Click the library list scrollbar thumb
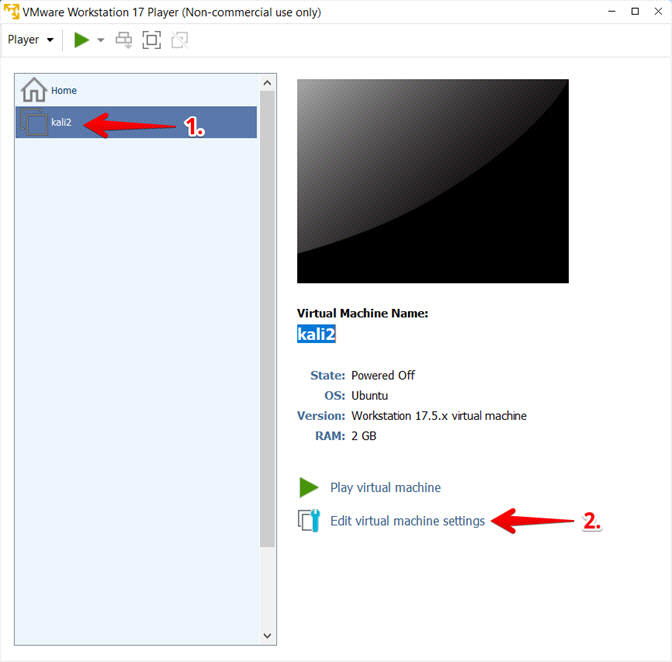 pos(267,319)
